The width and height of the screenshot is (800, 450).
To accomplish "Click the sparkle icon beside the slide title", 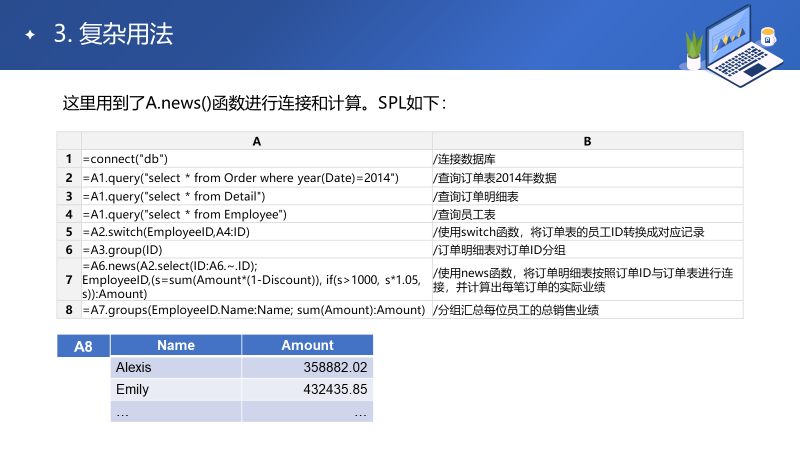I will point(30,35).
